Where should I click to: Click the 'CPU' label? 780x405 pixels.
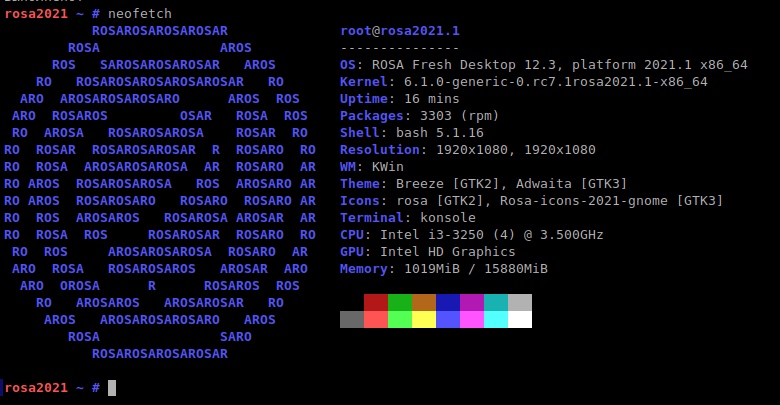pos(352,234)
